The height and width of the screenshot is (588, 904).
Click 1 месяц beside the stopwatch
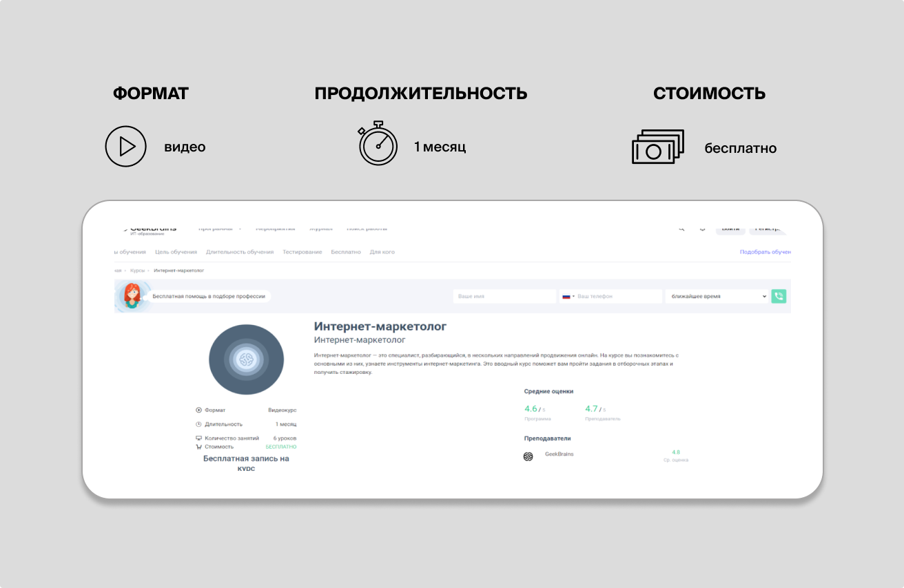pyautogui.click(x=440, y=147)
